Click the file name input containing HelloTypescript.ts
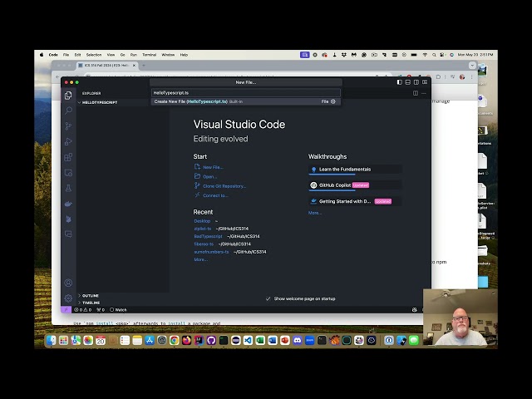The height and width of the screenshot is (399, 532). [246, 92]
